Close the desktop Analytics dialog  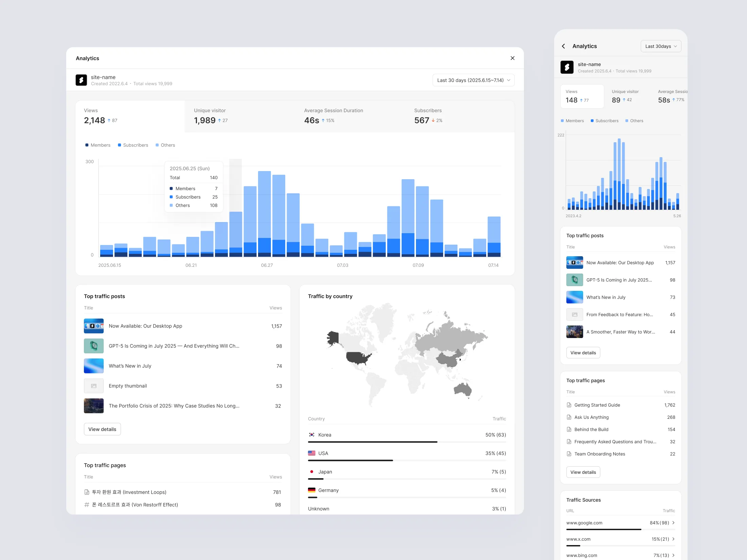[512, 58]
